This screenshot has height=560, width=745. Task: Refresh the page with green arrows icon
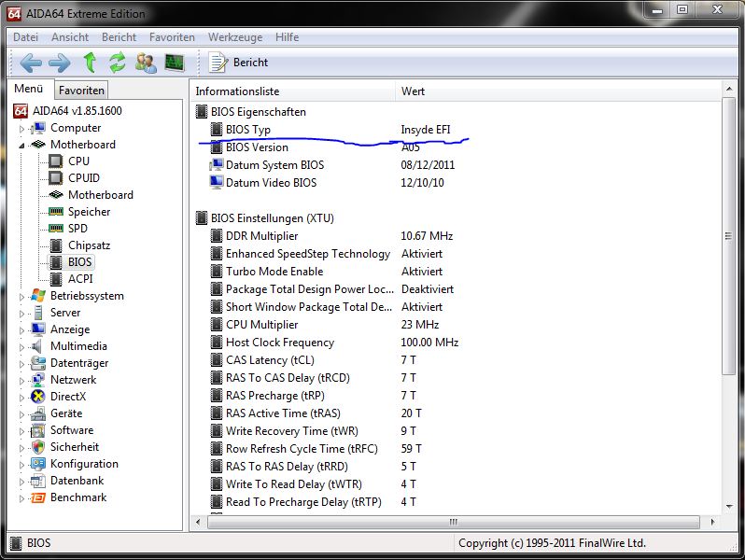118,63
